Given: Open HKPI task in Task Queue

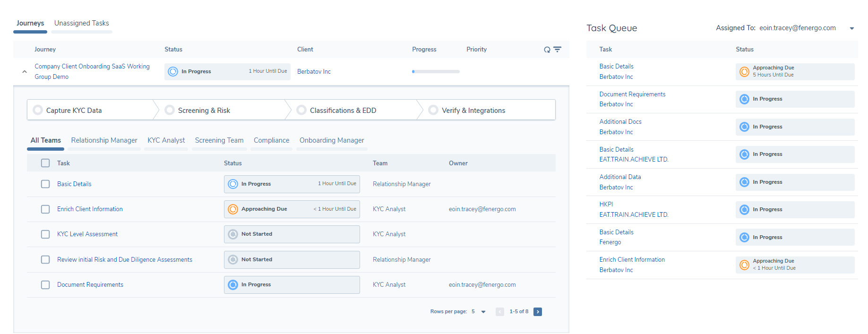Looking at the screenshot, I should tap(606, 205).
